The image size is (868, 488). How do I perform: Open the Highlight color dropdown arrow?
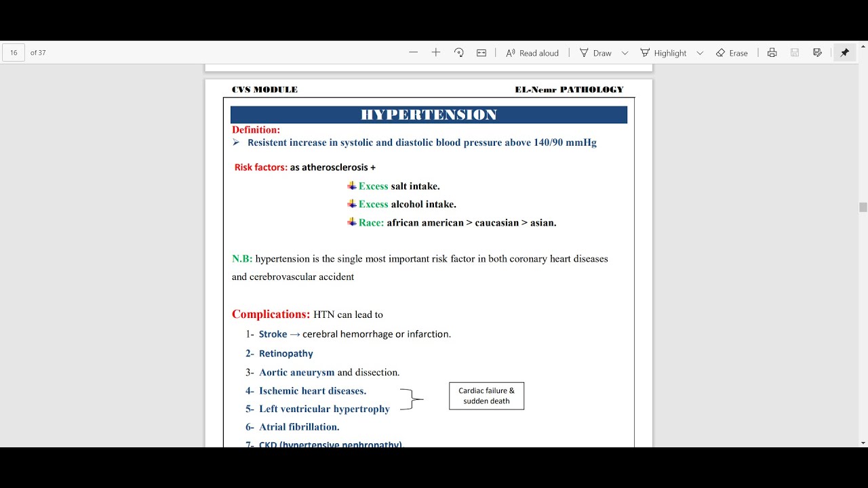coord(700,53)
